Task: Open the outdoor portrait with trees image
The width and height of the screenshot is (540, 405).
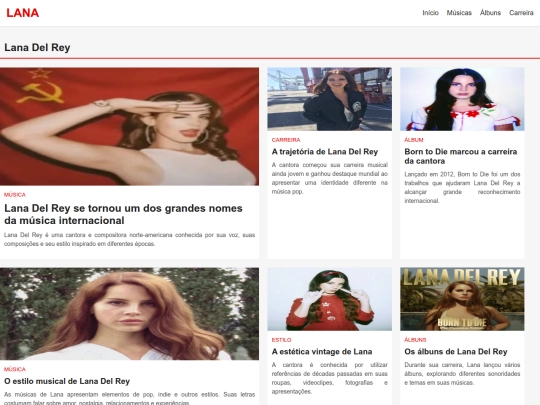Action: point(129,314)
